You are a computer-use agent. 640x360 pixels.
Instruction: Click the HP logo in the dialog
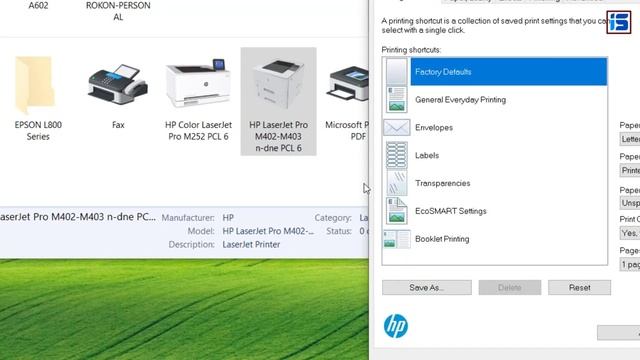click(396, 326)
